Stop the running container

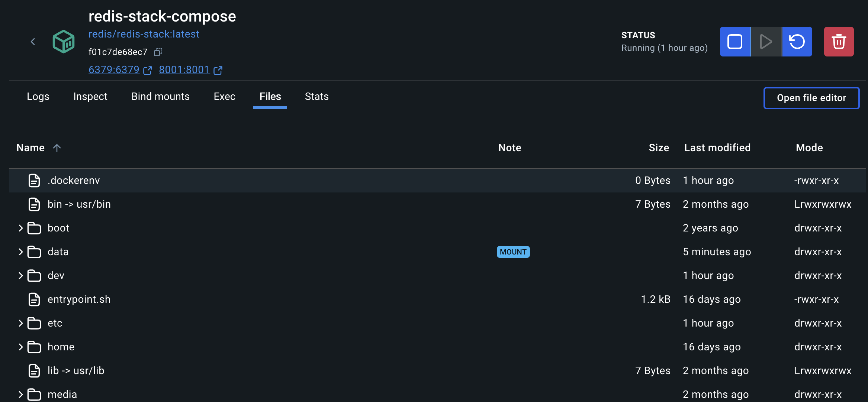(735, 42)
